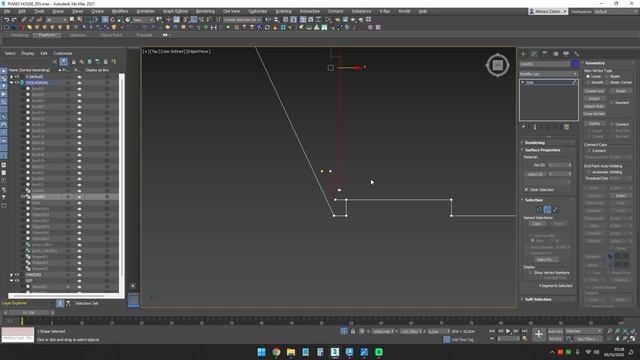Click the Create Line button
640x360 pixels.
tap(594, 91)
